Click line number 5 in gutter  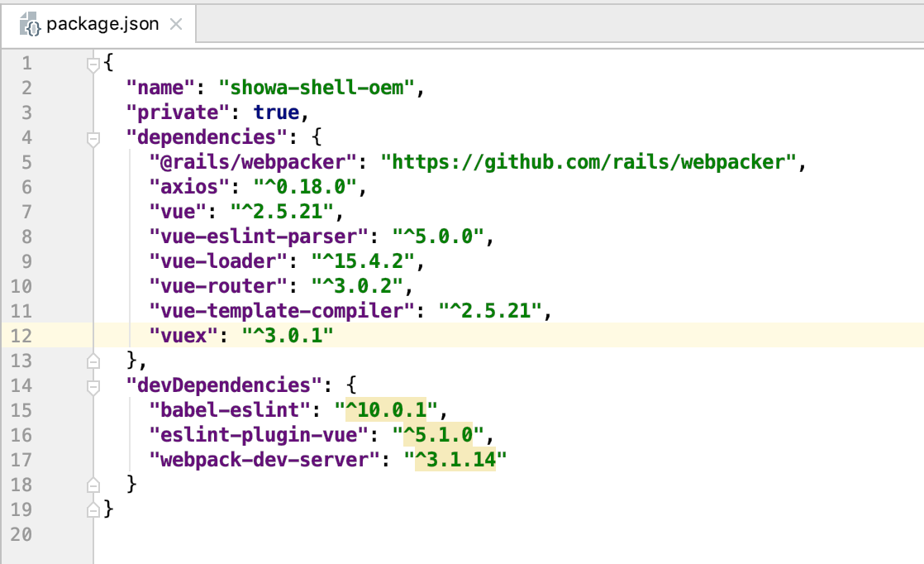(26, 163)
